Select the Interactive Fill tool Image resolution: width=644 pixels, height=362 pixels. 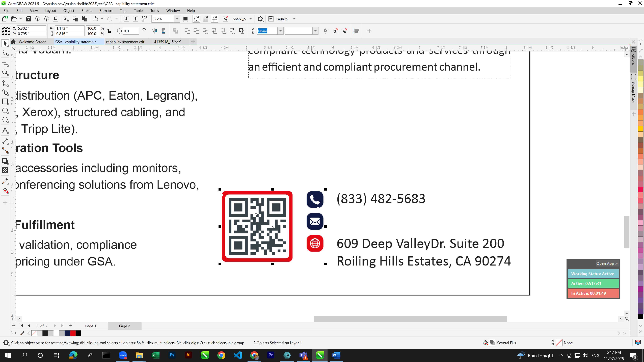5,190
